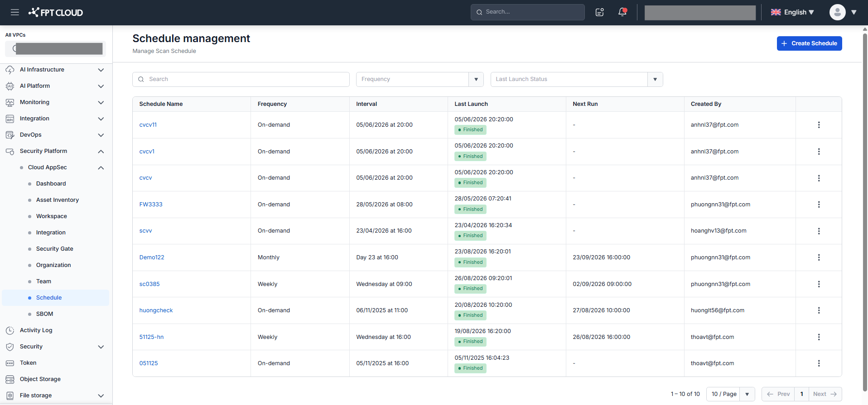Open actions menu for scvv row

click(x=819, y=231)
